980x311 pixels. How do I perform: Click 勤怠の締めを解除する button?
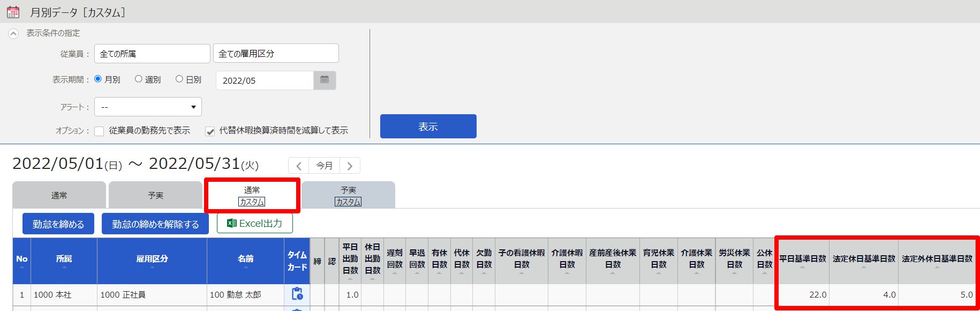(x=155, y=224)
